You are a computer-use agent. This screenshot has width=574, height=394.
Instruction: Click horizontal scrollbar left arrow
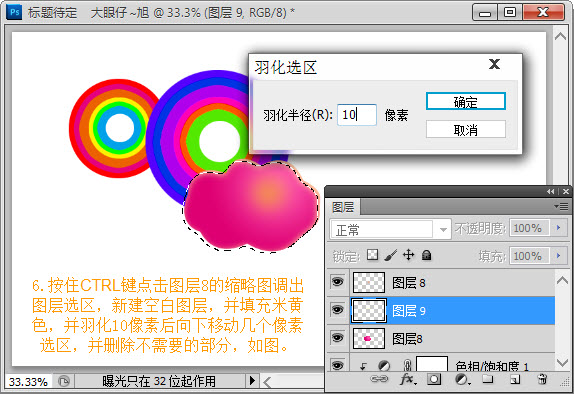(x=267, y=382)
